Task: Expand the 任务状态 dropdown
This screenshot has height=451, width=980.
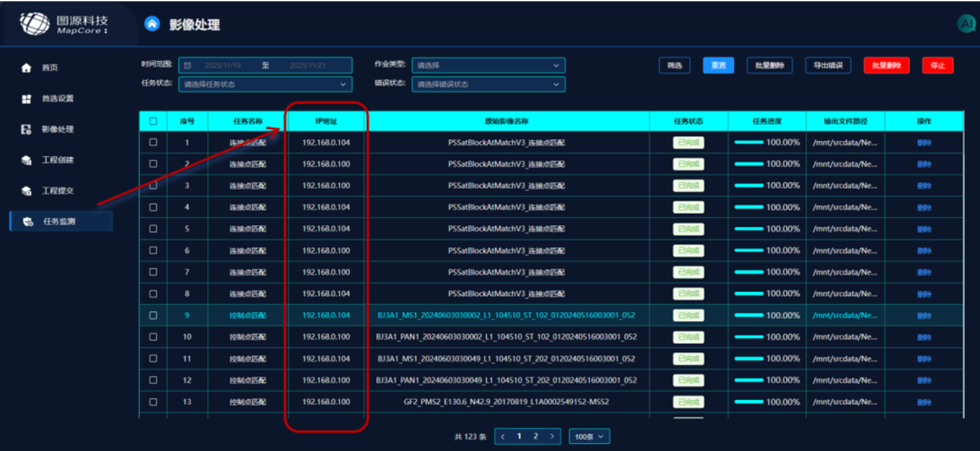Action: (265, 84)
